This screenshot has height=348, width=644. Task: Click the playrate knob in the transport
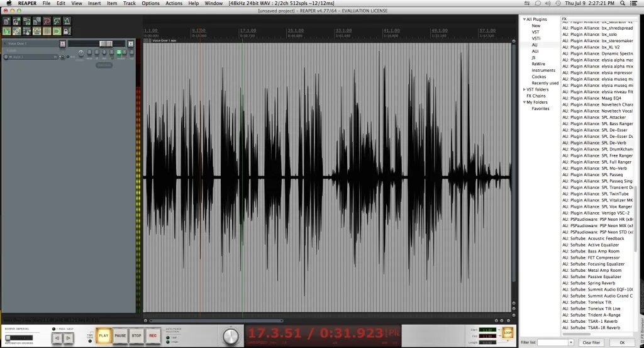pos(231,337)
